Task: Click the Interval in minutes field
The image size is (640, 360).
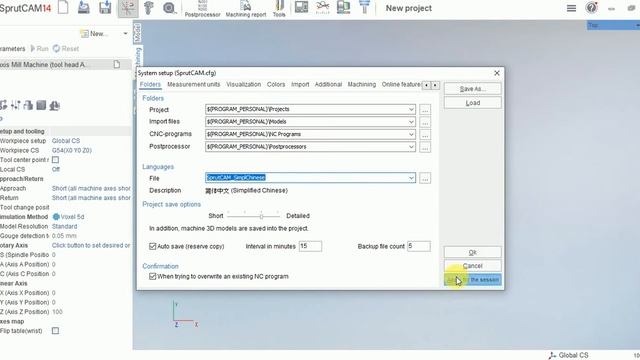Action: coord(310,246)
